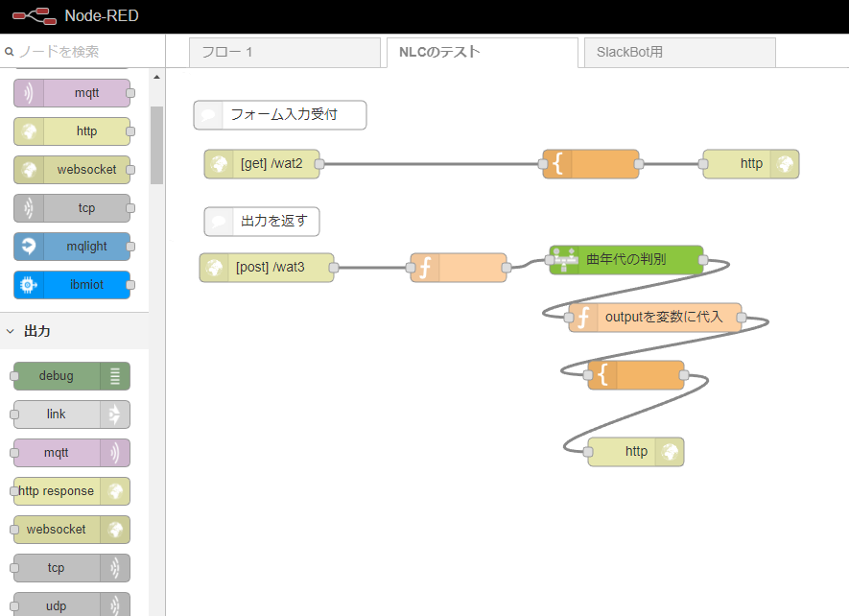849x616 pixels.
Task: Select the udp output palette node
Action: (x=72, y=604)
